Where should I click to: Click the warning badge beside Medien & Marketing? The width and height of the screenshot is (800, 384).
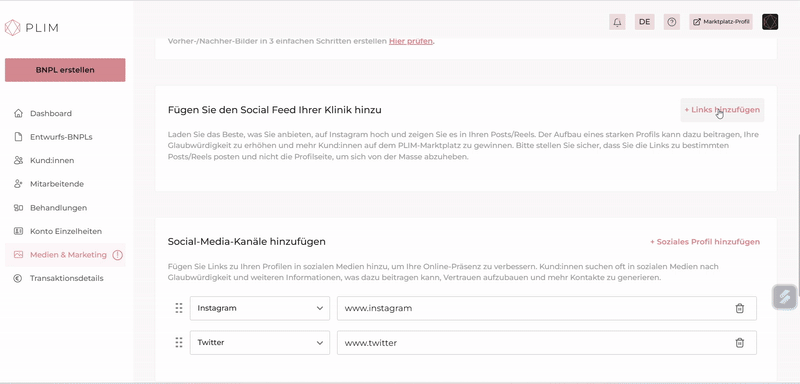[x=117, y=255]
